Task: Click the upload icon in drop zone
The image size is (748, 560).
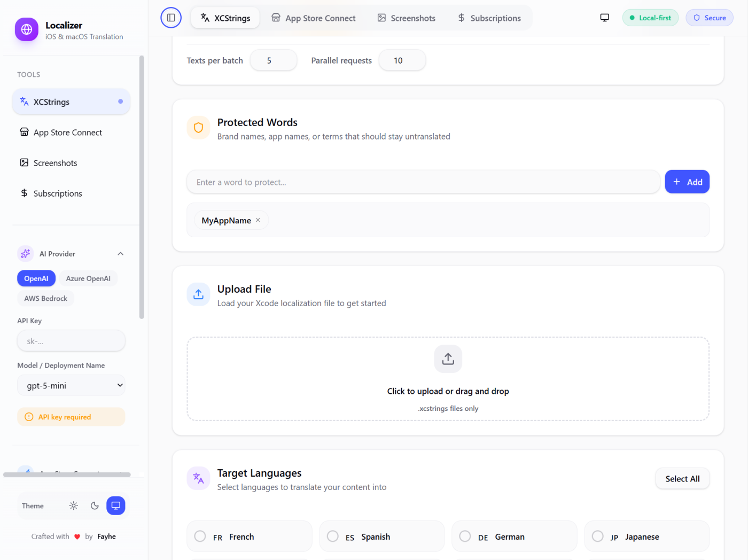Action: pos(448,359)
